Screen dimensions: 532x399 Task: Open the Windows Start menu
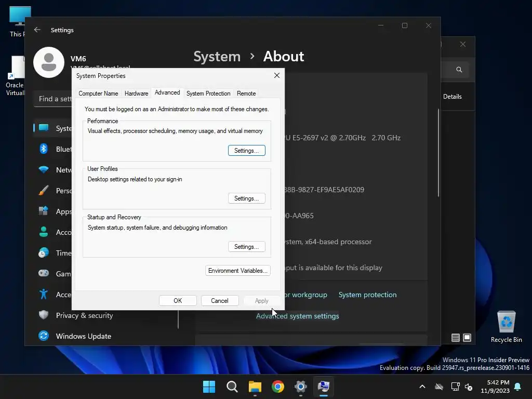coord(209,387)
